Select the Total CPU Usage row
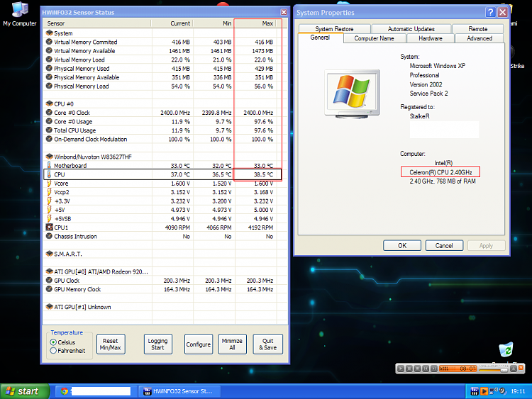 click(x=165, y=130)
